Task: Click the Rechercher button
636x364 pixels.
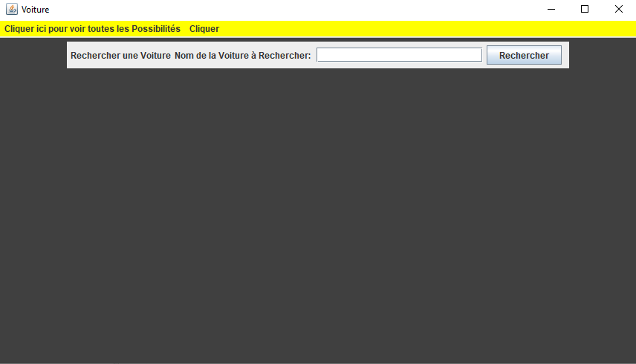Action: 524,55
